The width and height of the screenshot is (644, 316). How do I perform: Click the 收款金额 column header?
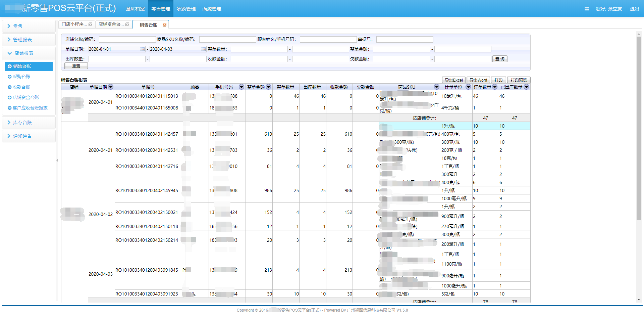pyautogui.click(x=339, y=87)
